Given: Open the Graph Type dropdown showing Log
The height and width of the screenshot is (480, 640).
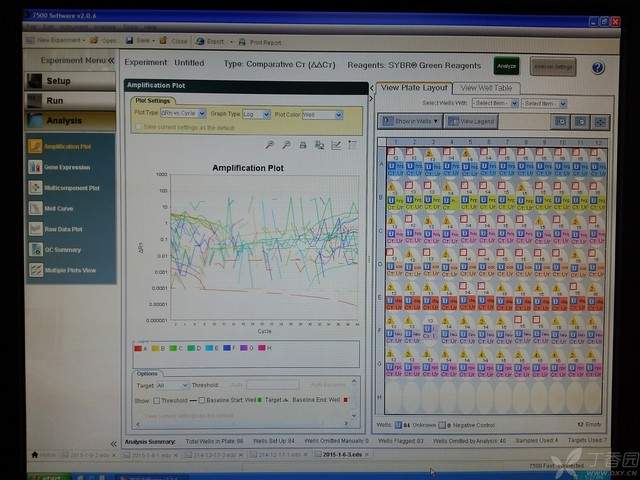Looking at the screenshot, I should 257,114.
